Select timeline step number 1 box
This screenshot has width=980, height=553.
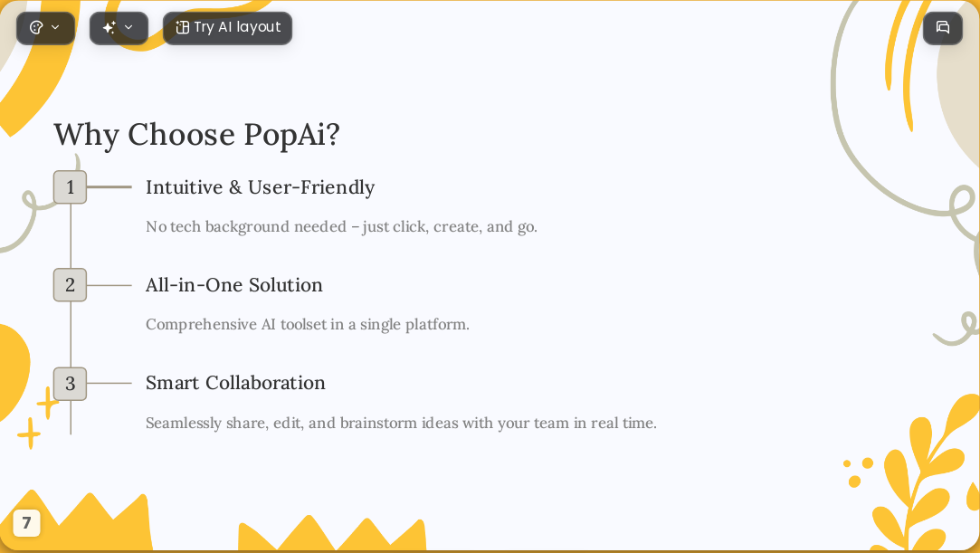(x=70, y=186)
